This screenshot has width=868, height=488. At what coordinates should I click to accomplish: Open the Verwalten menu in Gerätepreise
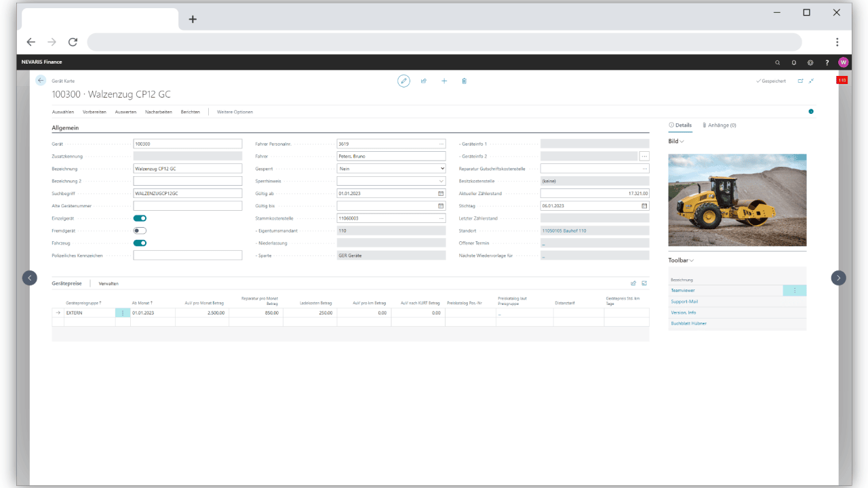108,283
